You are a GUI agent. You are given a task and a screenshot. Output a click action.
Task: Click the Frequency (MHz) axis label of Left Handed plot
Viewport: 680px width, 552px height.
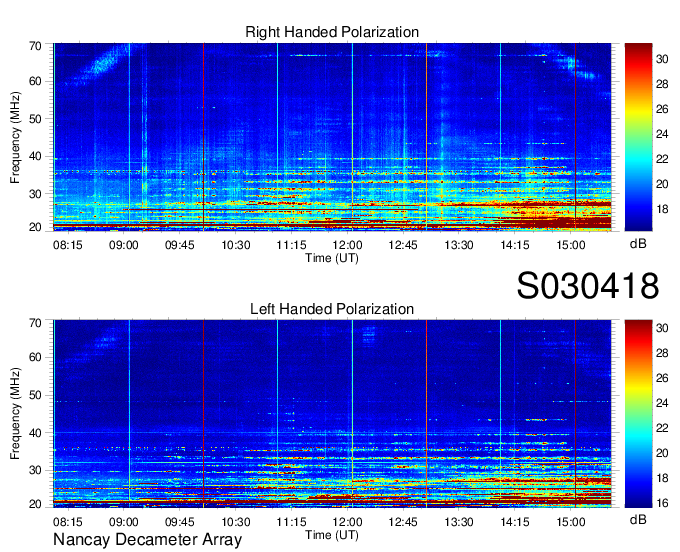(15, 414)
